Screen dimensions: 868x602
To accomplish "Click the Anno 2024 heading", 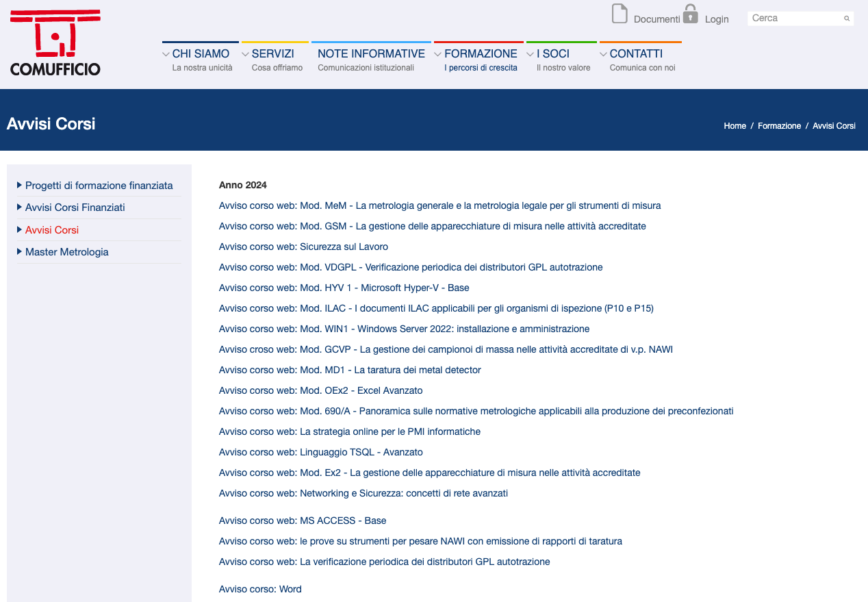I will tap(243, 185).
